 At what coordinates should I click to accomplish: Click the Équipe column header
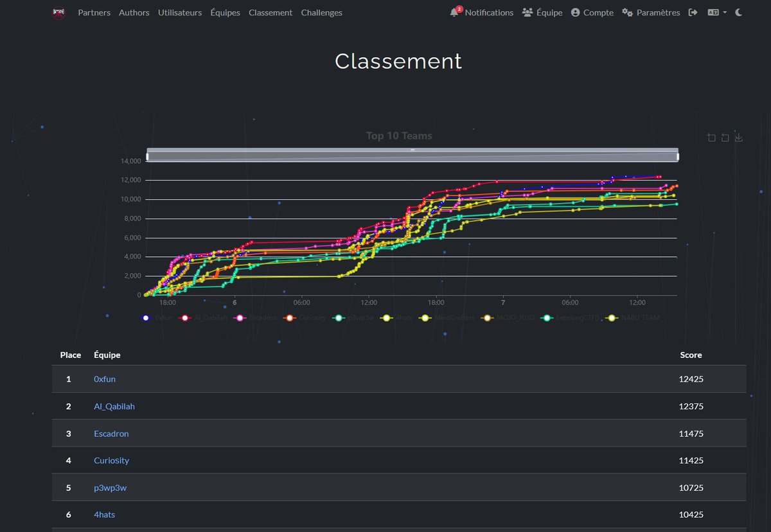pos(107,355)
